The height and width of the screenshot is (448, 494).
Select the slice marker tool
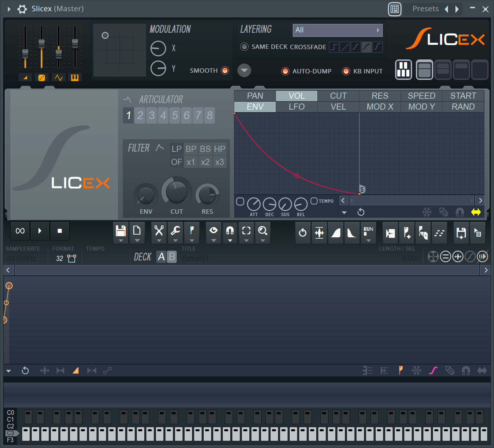(x=192, y=230)
